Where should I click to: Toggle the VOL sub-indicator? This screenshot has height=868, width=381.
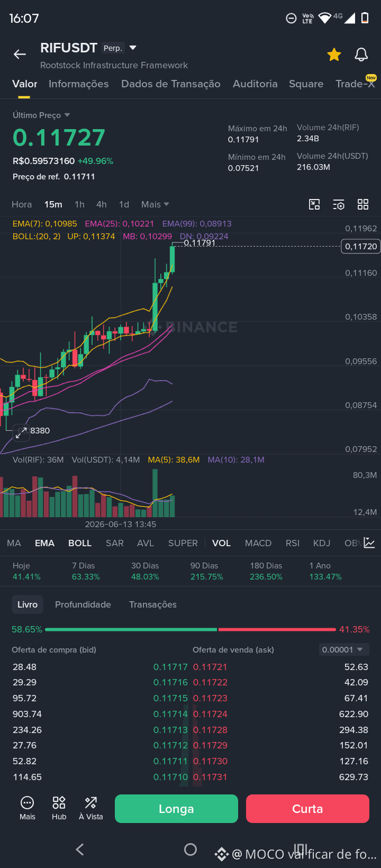coord(221,543)
